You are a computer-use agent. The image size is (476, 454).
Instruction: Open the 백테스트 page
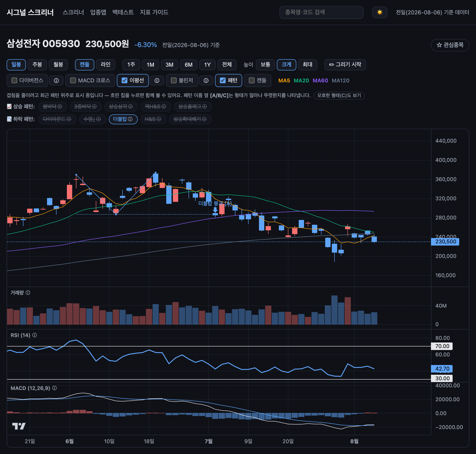click(123, 12)
